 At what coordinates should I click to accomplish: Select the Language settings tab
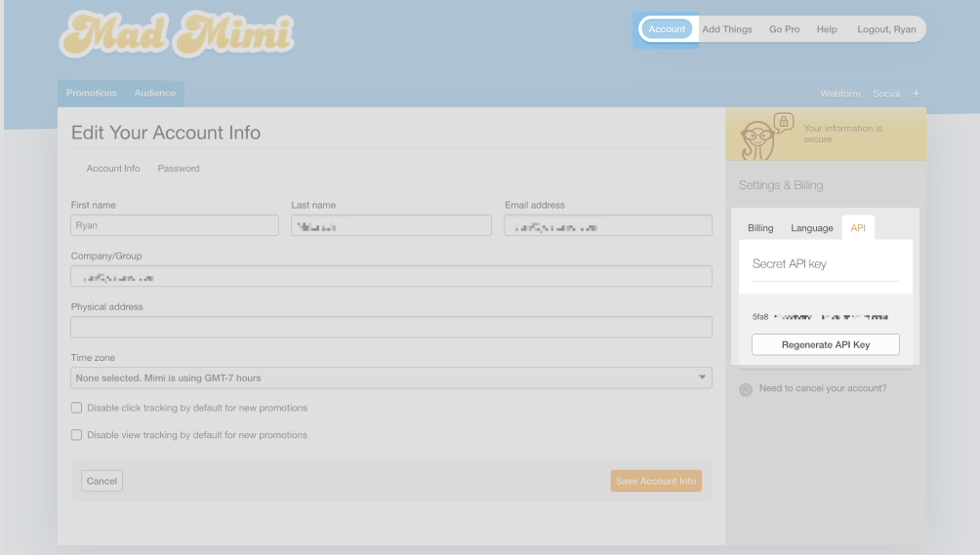click(x=812, y=228)
